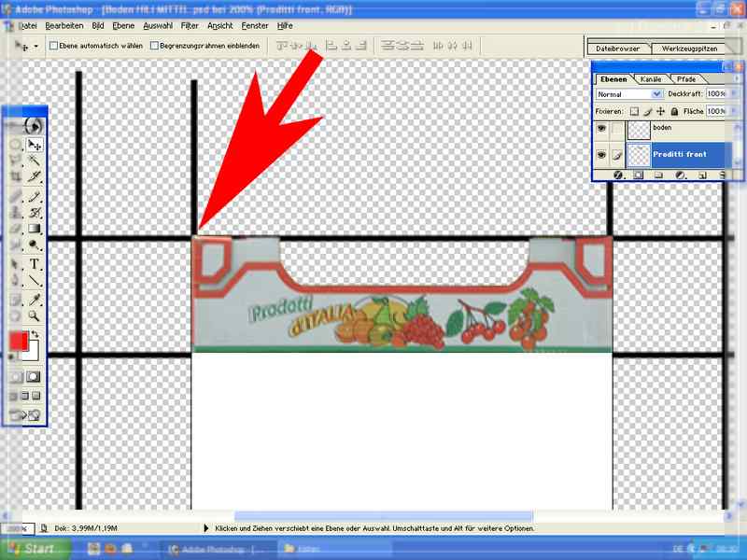Select the Slice tool
The width and height of the screenshot is (747, 560).
34,176
